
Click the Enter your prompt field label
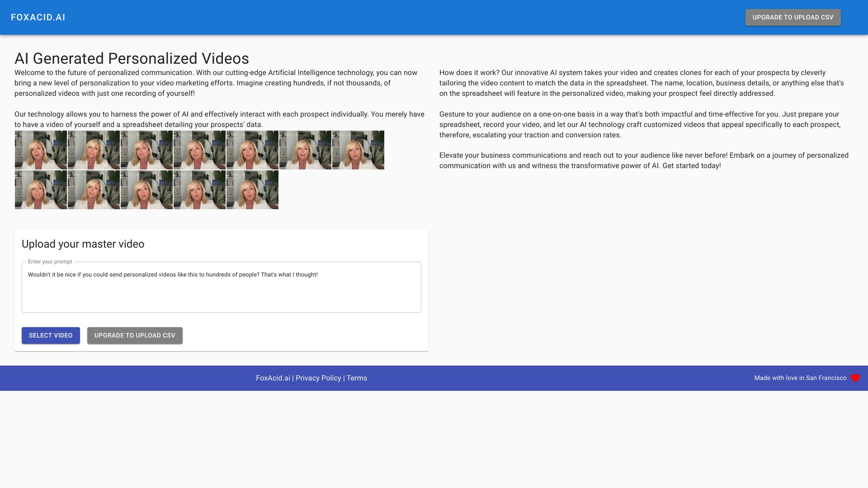pyautogui.click(x=50, y=262)
